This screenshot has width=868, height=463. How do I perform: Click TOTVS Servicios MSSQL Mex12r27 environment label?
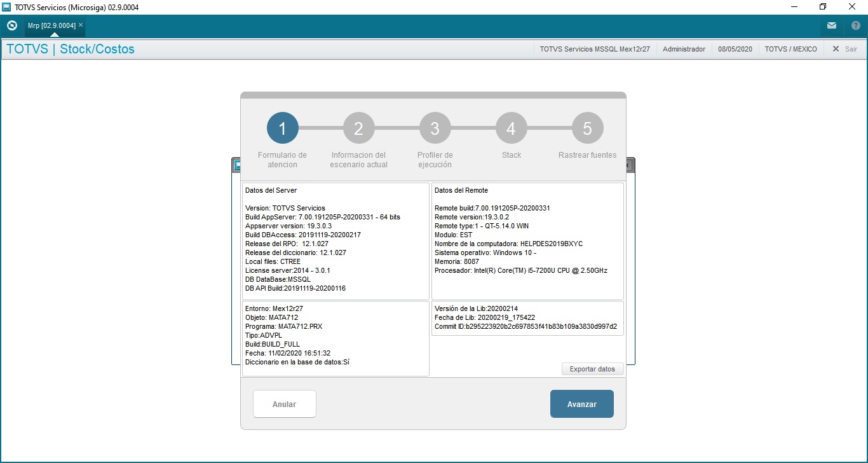595,49
